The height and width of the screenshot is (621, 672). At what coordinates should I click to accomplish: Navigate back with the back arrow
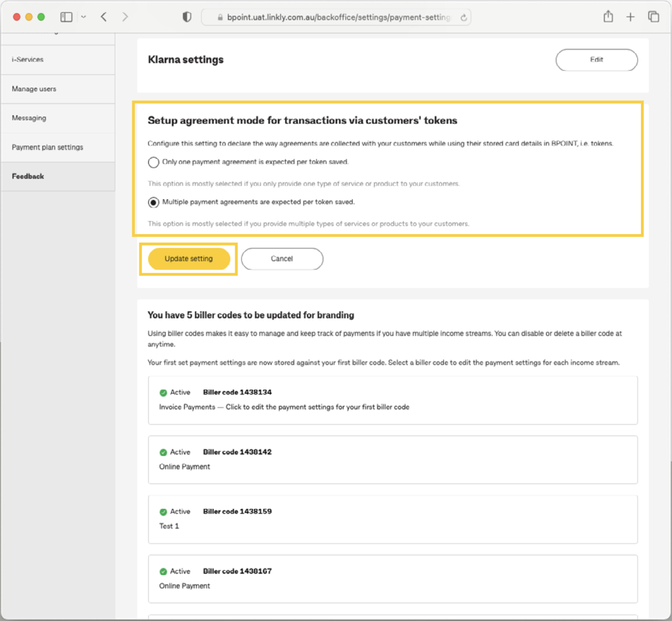coord(103,16)
